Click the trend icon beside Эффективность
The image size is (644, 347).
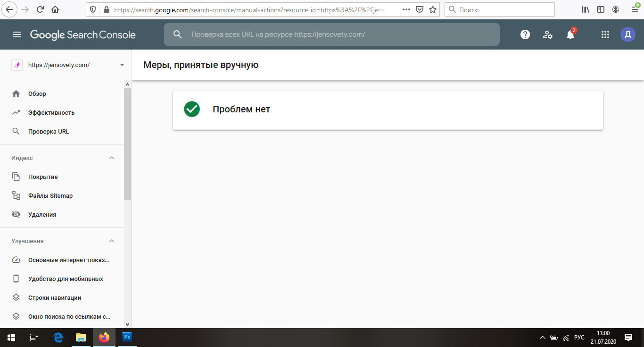(16, 112)
